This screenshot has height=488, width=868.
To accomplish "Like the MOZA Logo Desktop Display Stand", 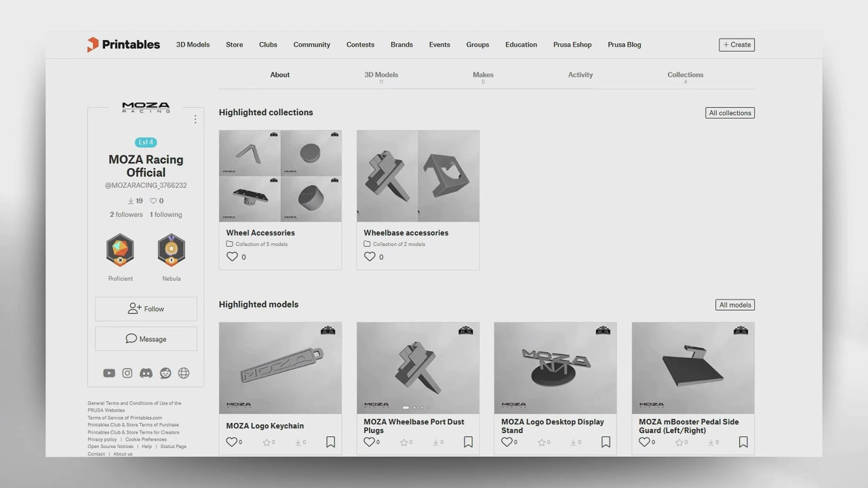I will (x=507, y=442).
